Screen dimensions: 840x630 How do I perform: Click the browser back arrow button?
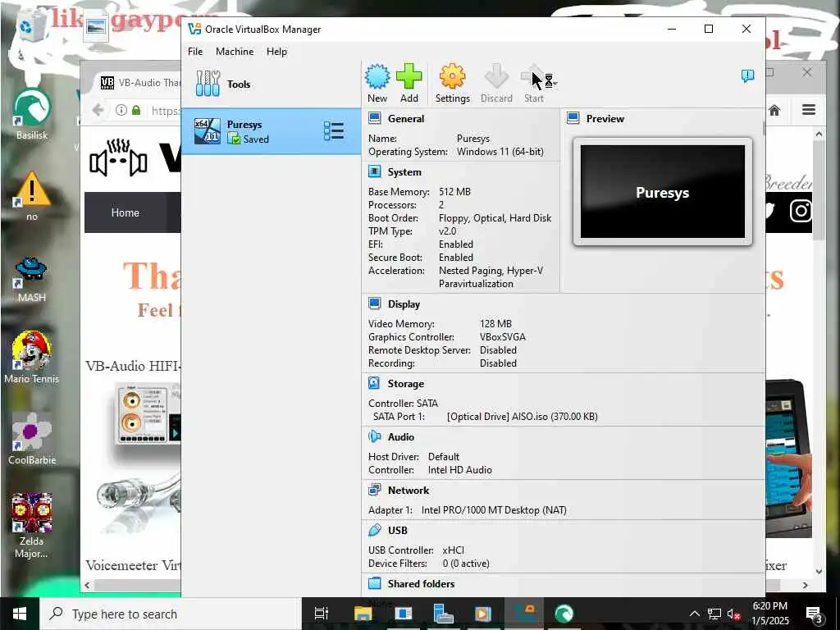click(x=98, y=111)
